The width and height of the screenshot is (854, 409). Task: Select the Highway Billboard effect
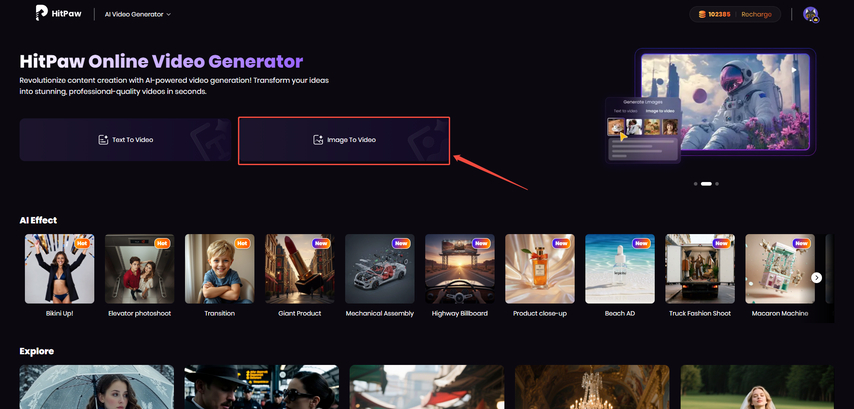tap(459, 269)
